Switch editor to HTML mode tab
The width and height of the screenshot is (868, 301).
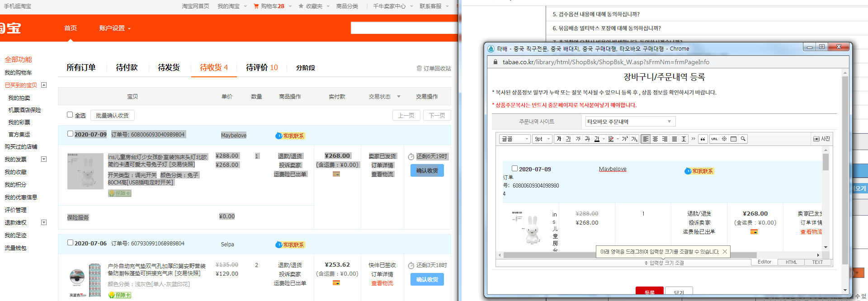click(791, 262)
